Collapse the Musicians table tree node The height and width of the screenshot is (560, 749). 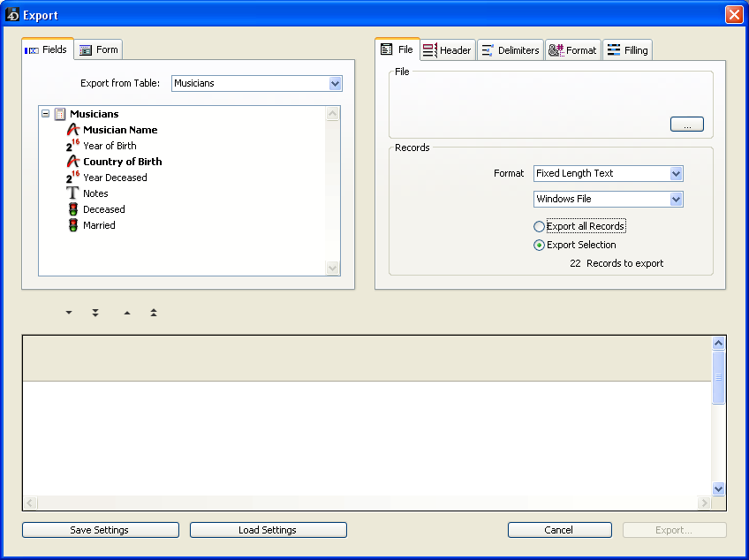click(45, 114)
